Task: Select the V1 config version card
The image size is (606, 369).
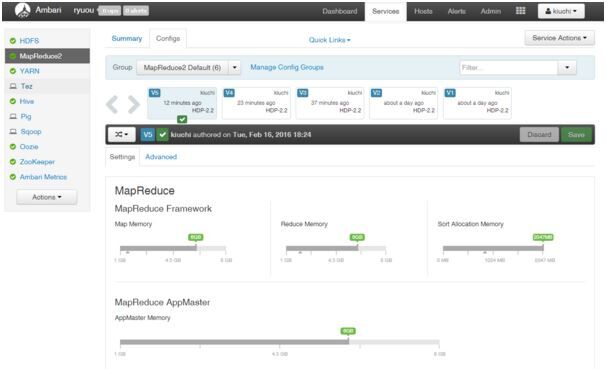Action: 477,103
